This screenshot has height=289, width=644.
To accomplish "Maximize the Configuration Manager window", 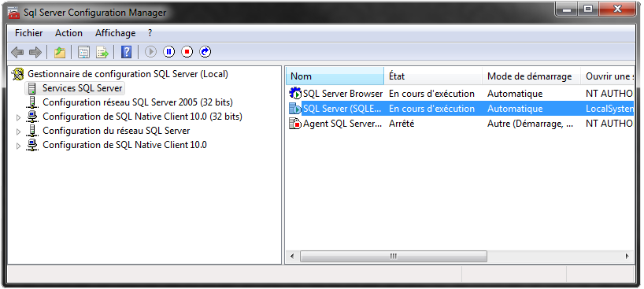I will (x=589, y=9).
